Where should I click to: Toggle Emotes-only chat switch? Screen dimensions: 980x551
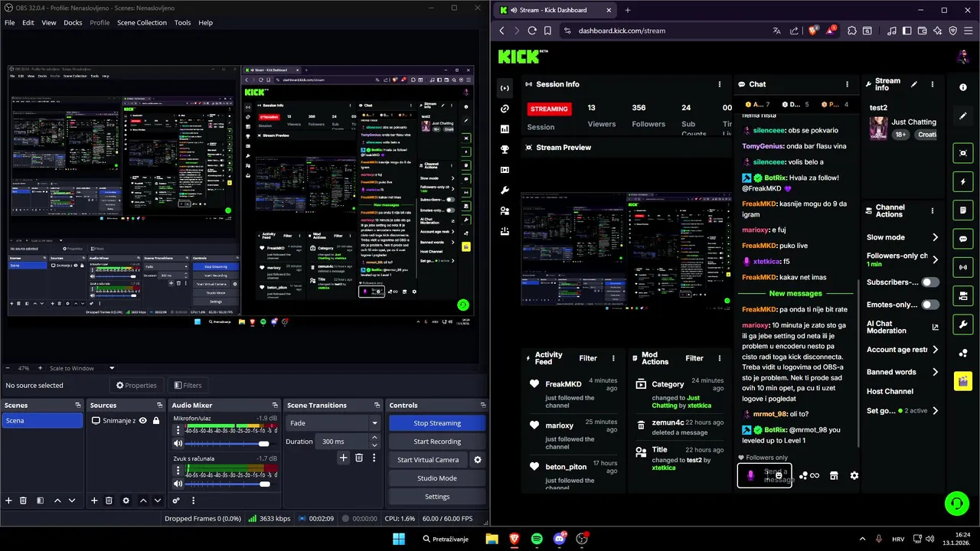(929, 305)
